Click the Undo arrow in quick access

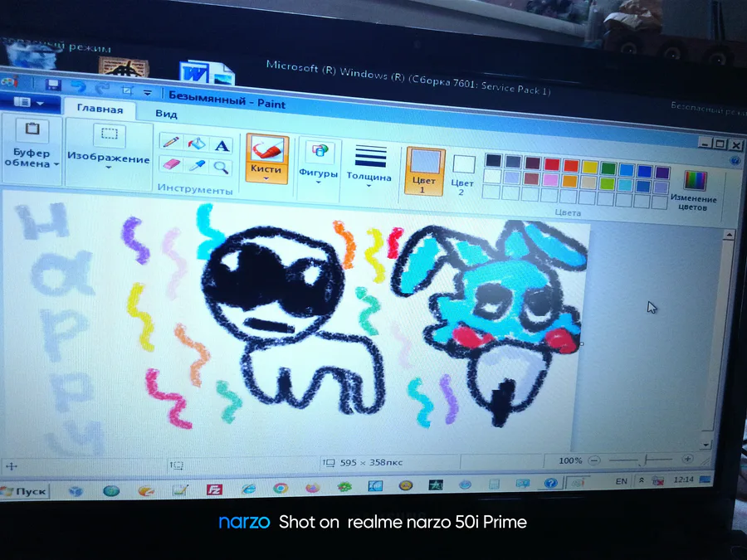pos(79,86)
